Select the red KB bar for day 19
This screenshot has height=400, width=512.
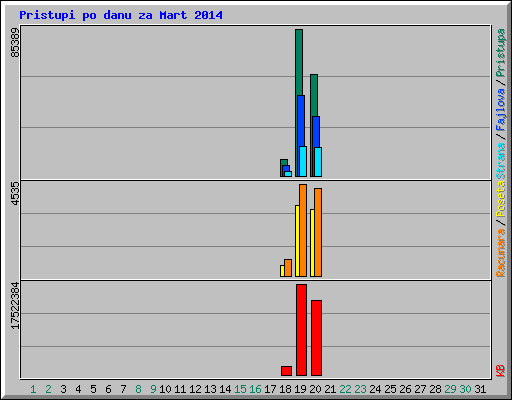[x=301, y=330]
